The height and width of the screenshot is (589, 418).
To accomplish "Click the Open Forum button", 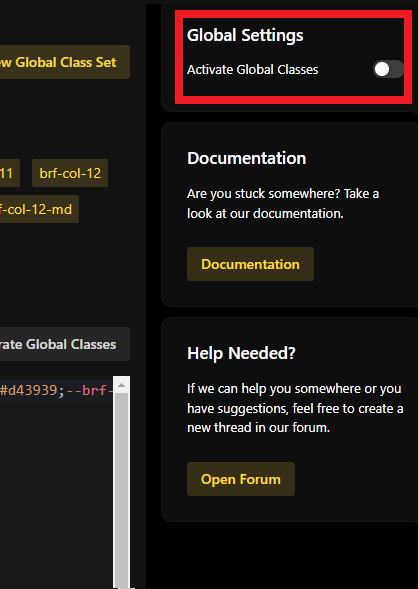I will [241, 479].
